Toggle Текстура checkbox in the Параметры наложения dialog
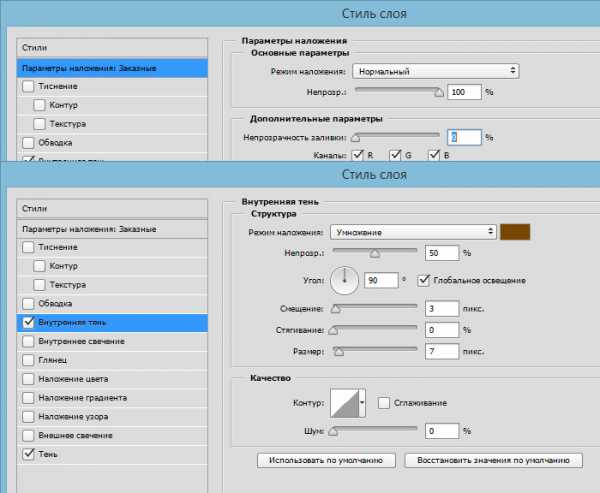The image size is (600, 493). pos(39,124)
